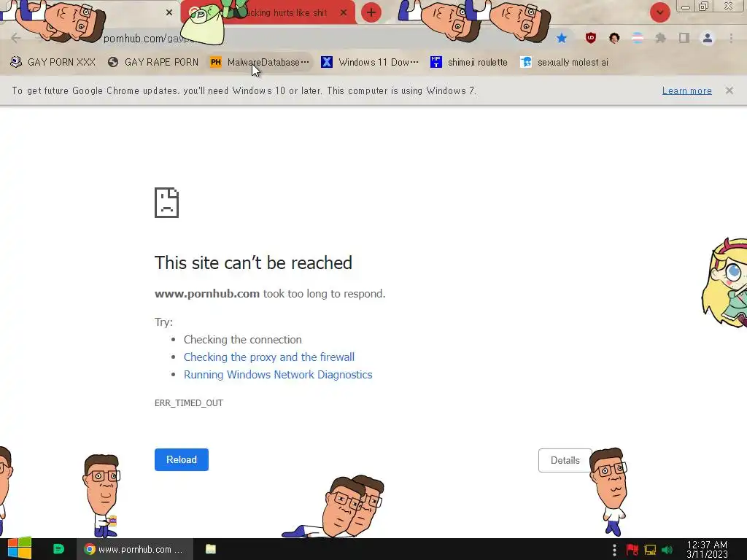Click the ERR_TIMED_OUT error code
Image resolution: width=747 pixels, height=560 pixels.
pyautogui.click(x=189, y=402)
